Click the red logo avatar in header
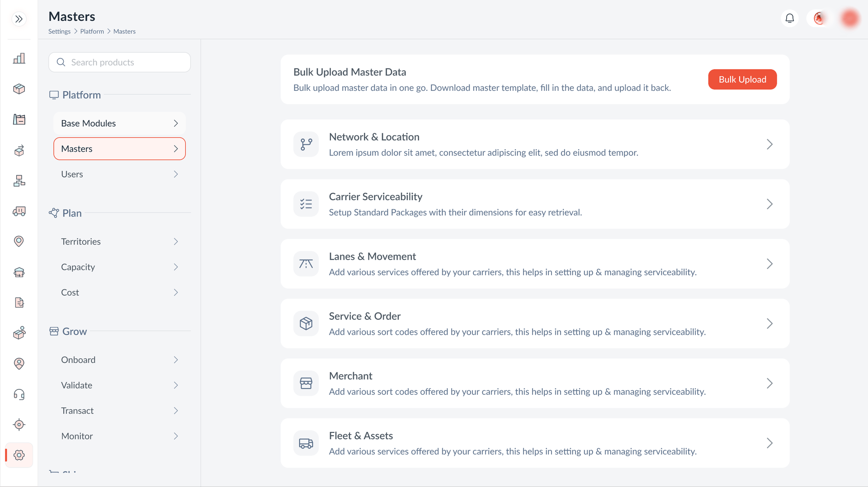Screen dimensions: 868x487 pyautogui.click(x=819, y=19)
